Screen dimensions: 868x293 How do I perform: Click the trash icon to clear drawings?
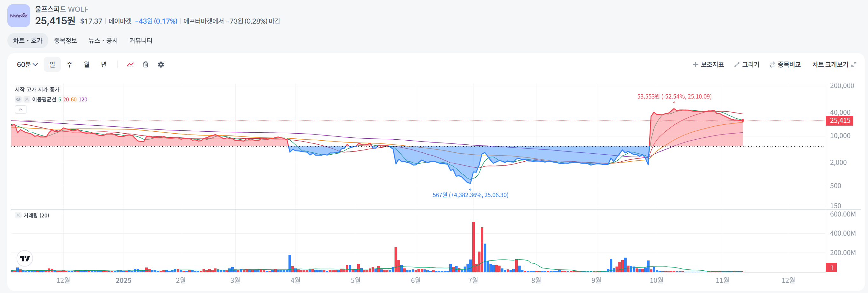click(146, 64)
